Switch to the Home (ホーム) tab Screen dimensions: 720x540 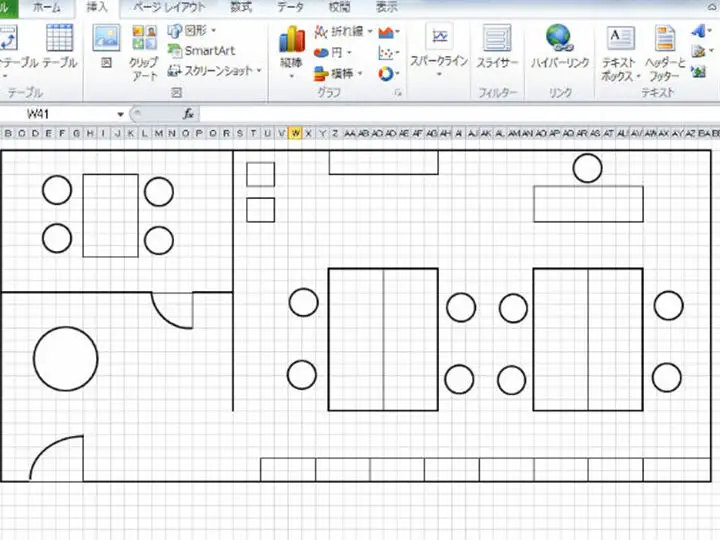coord(46,7)
